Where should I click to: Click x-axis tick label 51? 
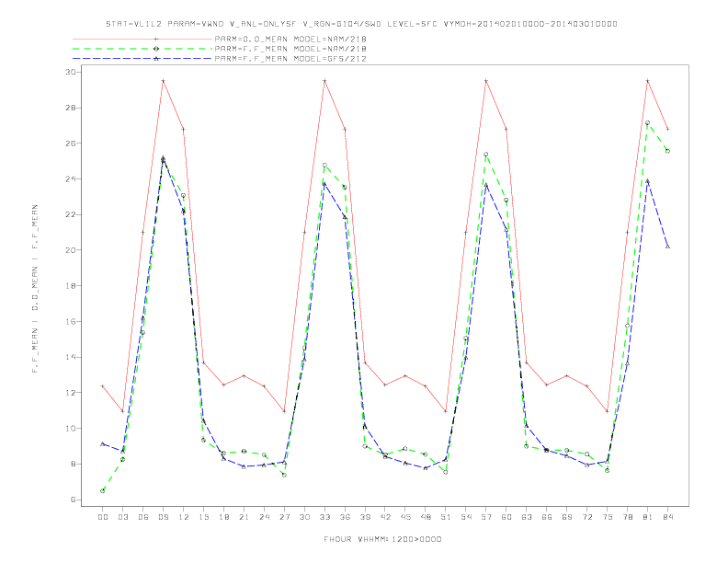pos(446,517)
